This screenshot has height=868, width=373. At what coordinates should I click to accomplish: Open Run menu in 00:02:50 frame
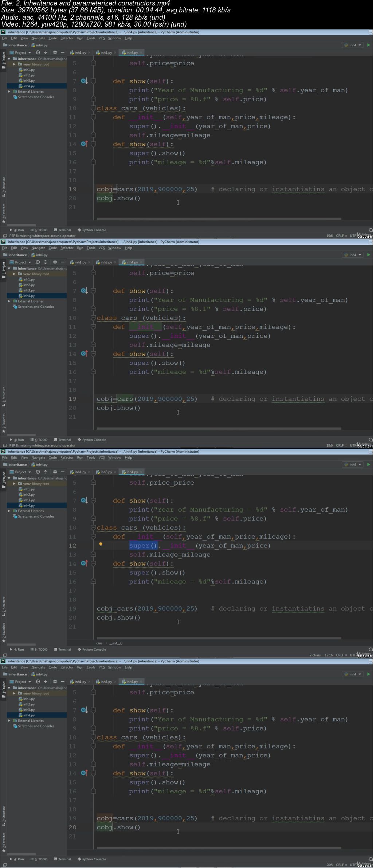(x=80, y=458)
